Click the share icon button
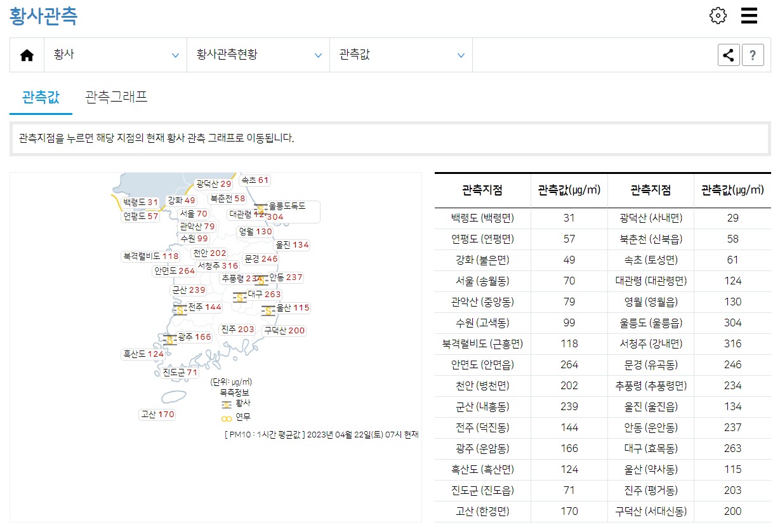 click(x=729, y=55)
